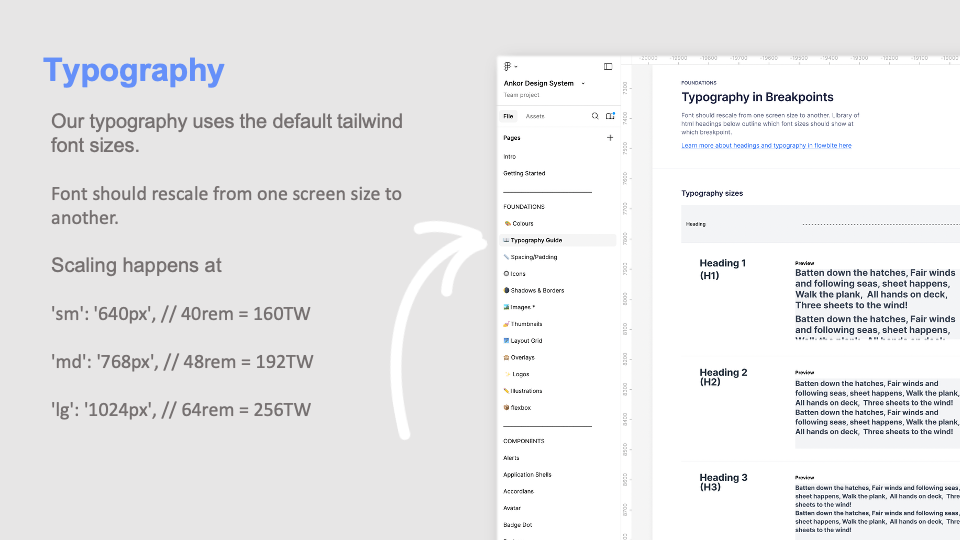The height and width of the screenshot is (540, 960).
Task: Open the Spacing/Padding page
Action: point(533,257)
